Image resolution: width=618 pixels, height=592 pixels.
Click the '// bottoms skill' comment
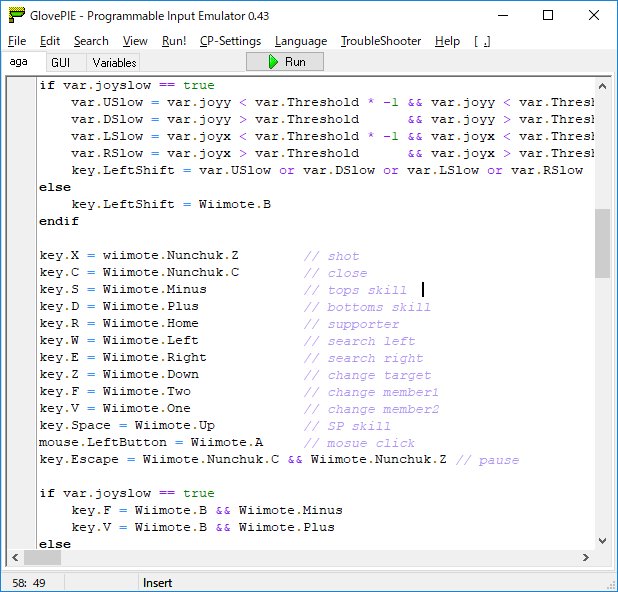pyautogui.click(x=367, y=307)
